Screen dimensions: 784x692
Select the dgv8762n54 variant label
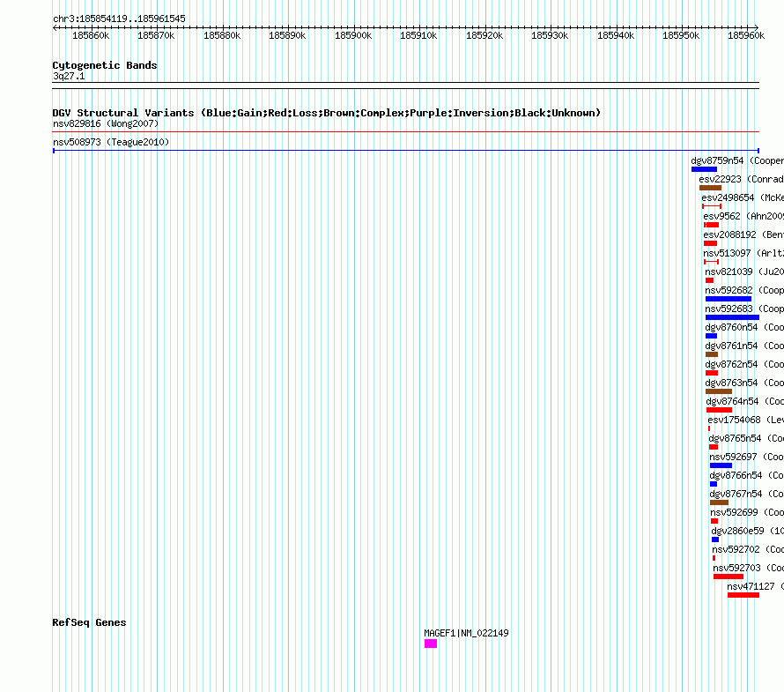point(744,364)
